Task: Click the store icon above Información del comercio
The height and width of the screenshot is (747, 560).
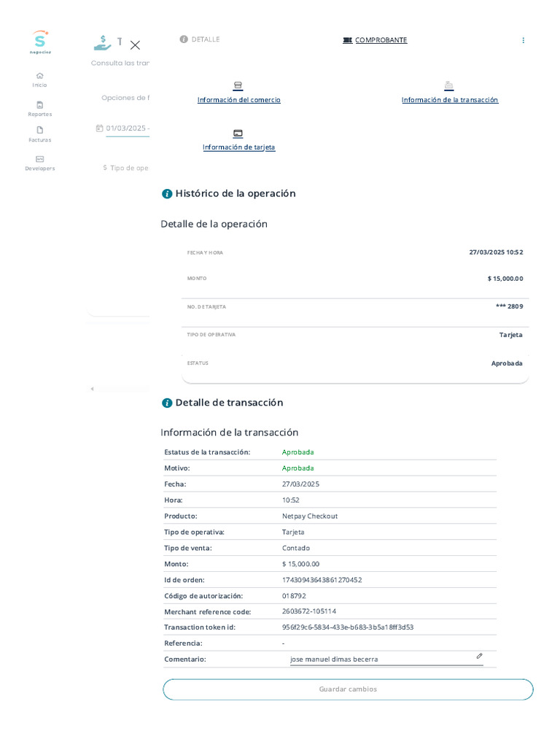Action: 238,86
